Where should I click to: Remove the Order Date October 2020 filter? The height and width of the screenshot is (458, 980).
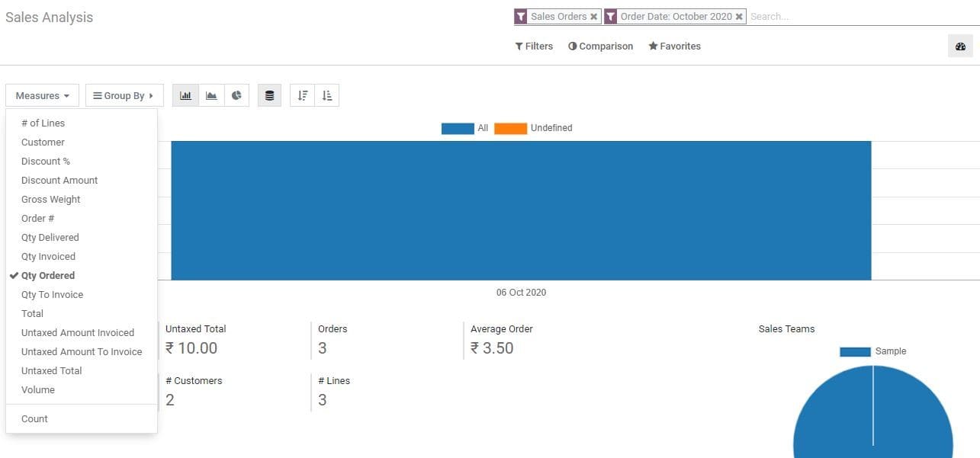click(738, 16)
